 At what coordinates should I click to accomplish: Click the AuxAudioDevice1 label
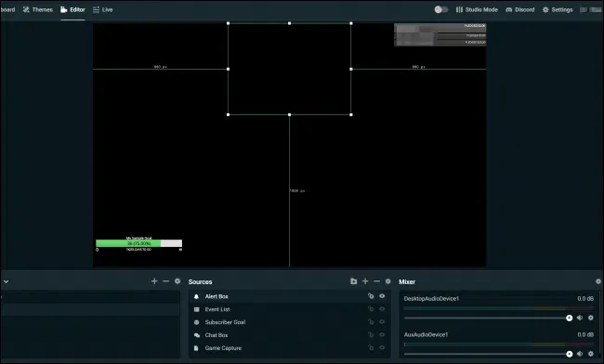coord(426,335)
